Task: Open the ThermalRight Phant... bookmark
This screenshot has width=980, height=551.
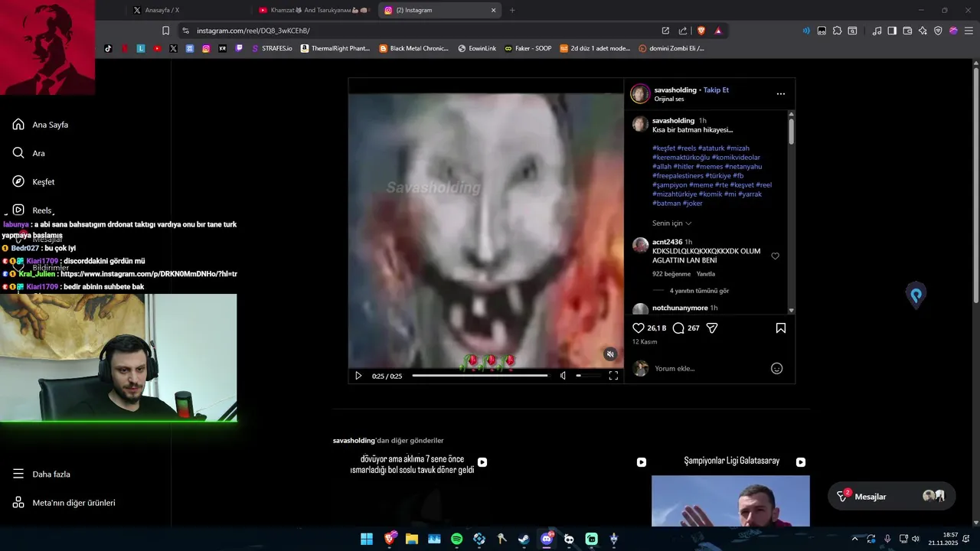Action: [335, 48]
